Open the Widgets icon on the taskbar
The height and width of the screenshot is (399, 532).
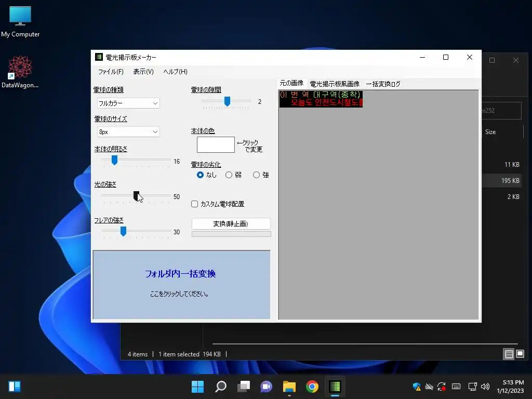click(x=15, y=387)
